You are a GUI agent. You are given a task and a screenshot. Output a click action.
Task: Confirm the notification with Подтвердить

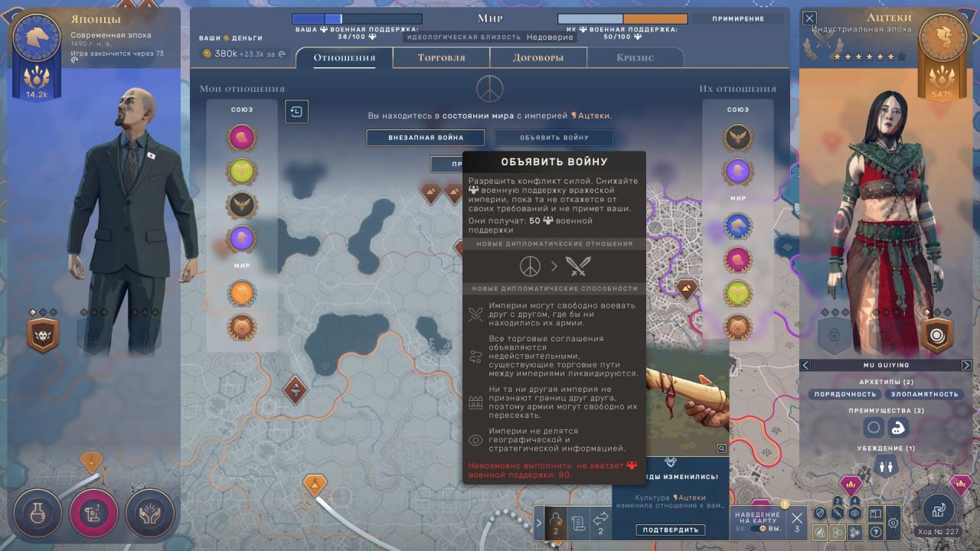pyautogui.click(x=671, y=530)
